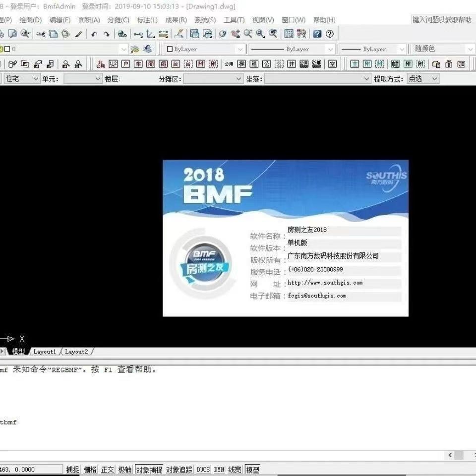Click the zoom realtime magnifier icon

(x=248, y=34)
